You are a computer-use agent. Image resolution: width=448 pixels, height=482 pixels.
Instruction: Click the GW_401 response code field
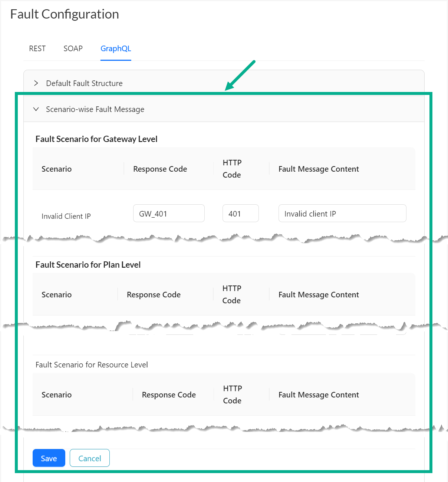click(169, 214)
